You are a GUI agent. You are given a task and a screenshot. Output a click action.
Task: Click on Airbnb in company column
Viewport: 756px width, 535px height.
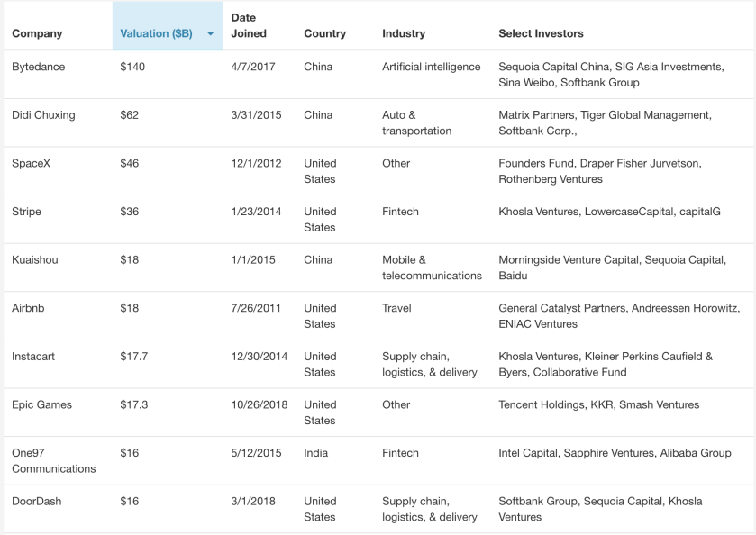(x=28, y=308)
